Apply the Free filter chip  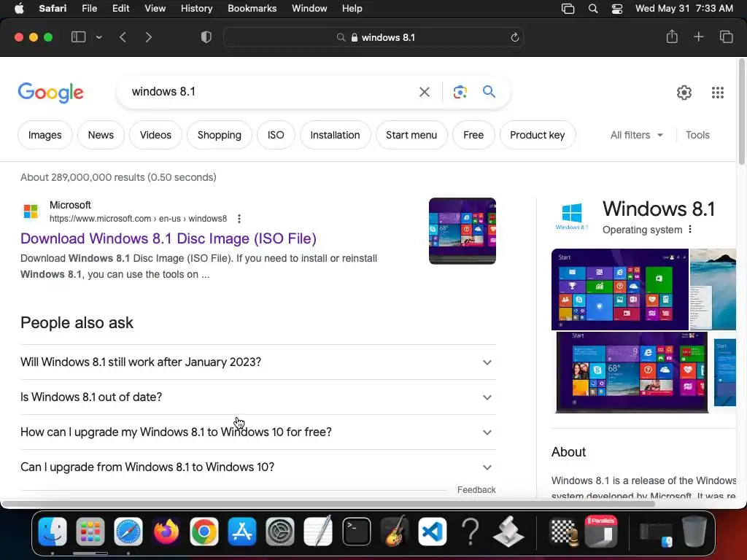tap(473, 135)
